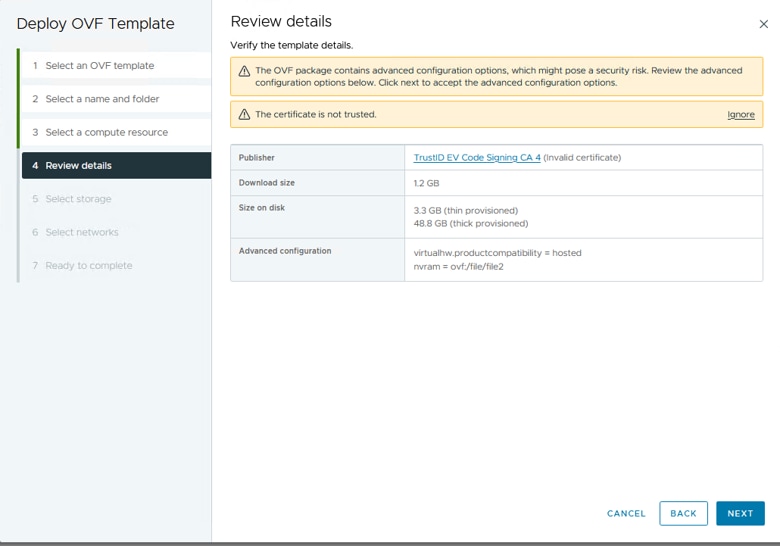
Task: Click Verify the template details text
Action: [x=292, y=45]
